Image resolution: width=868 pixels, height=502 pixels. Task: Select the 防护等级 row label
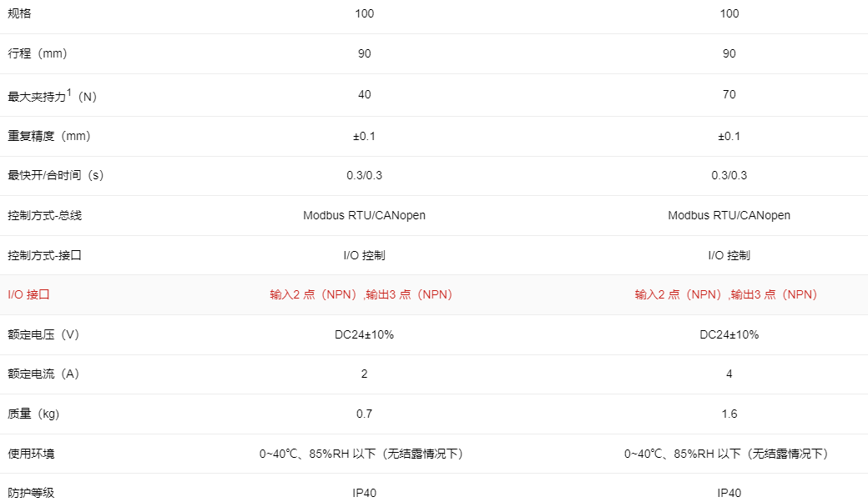(x=31, y=493)
